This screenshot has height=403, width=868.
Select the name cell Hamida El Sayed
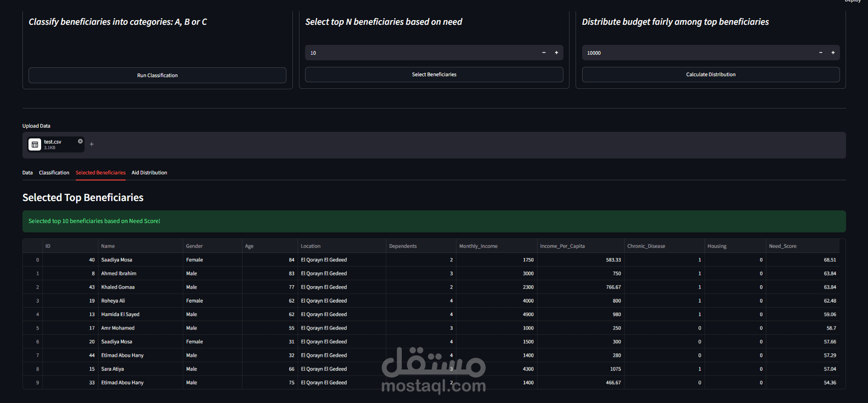coord(141,314)
